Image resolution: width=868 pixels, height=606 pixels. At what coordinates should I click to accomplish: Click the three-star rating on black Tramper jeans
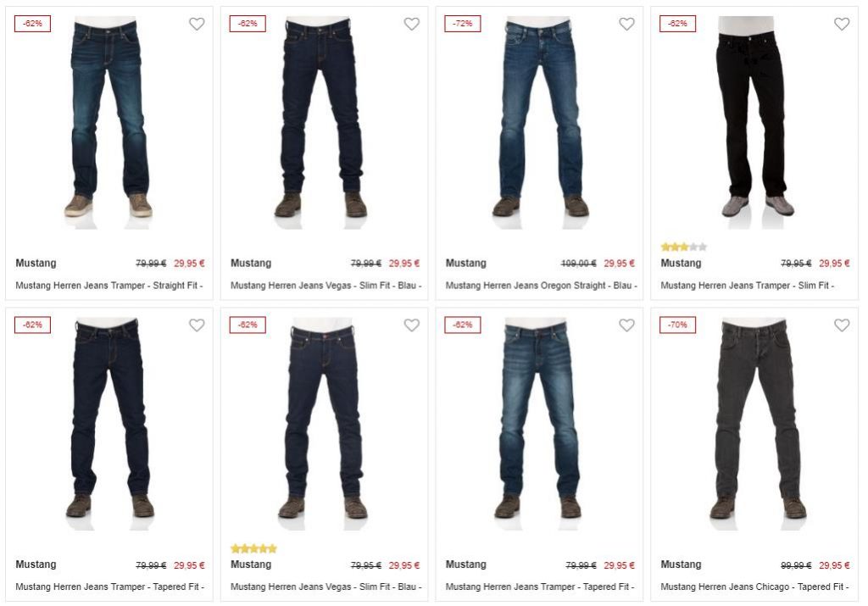click(684, 247)
